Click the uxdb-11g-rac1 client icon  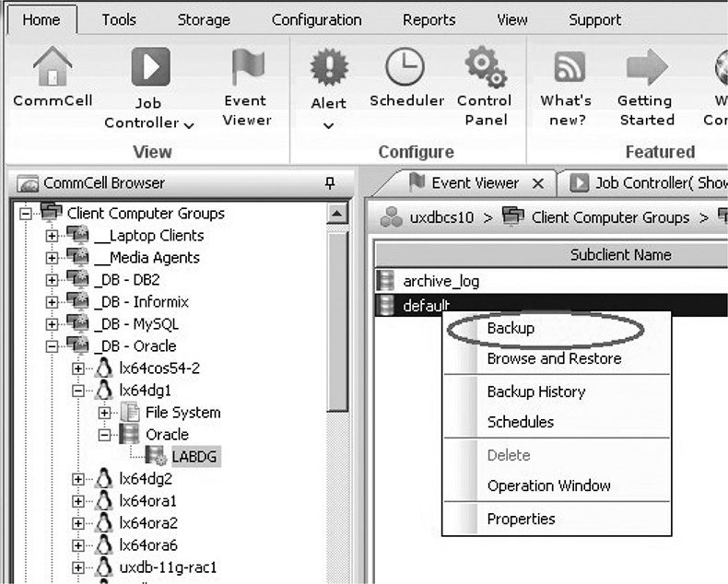coord(104,566)
